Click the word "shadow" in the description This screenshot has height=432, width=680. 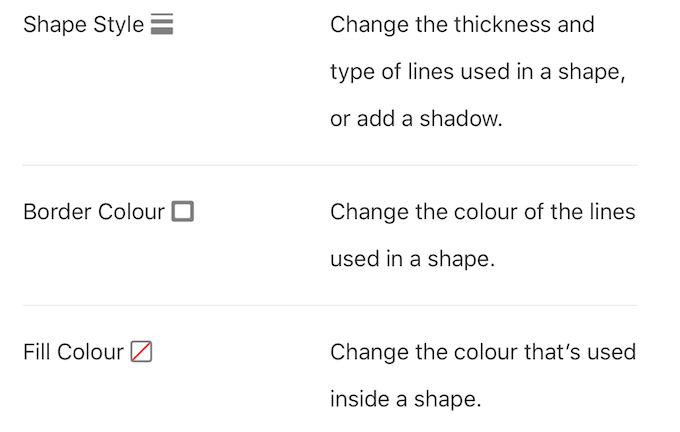460,119
